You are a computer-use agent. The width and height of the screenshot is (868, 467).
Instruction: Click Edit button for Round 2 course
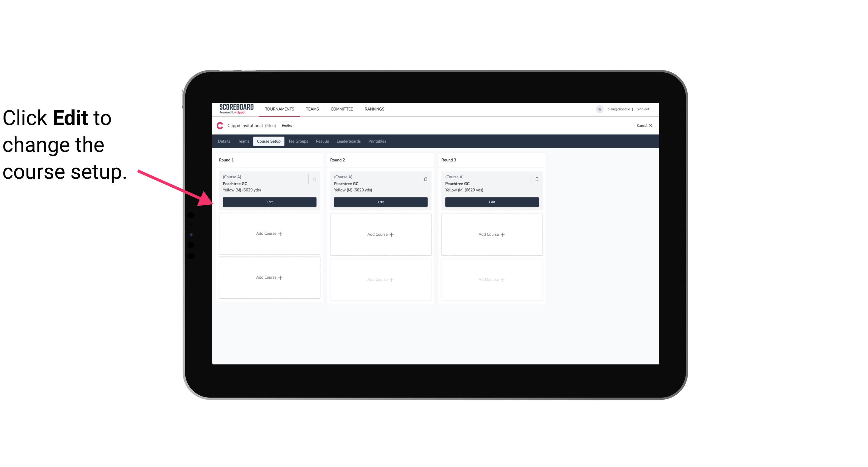click(380, 202)
